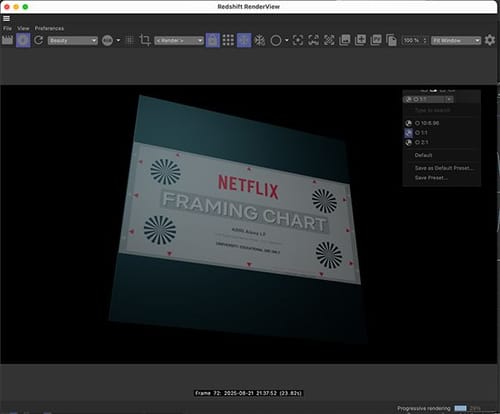Click the refresh render icon
The image size is (500, 414).
[39, 40]
